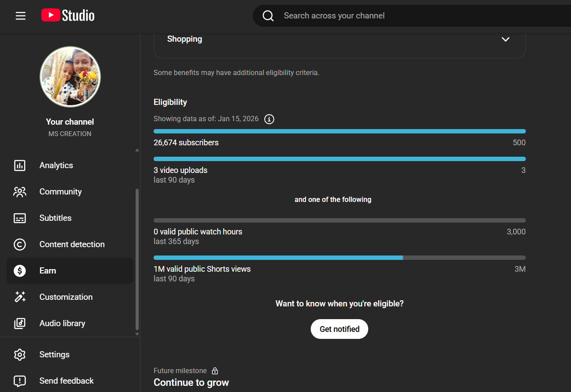Click the Community people icon

point(20,192)
